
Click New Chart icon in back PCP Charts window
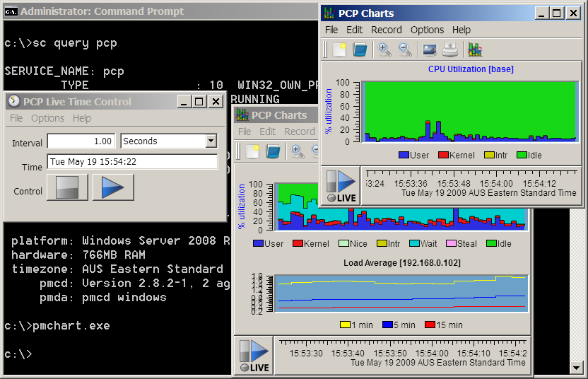(252, 151)
